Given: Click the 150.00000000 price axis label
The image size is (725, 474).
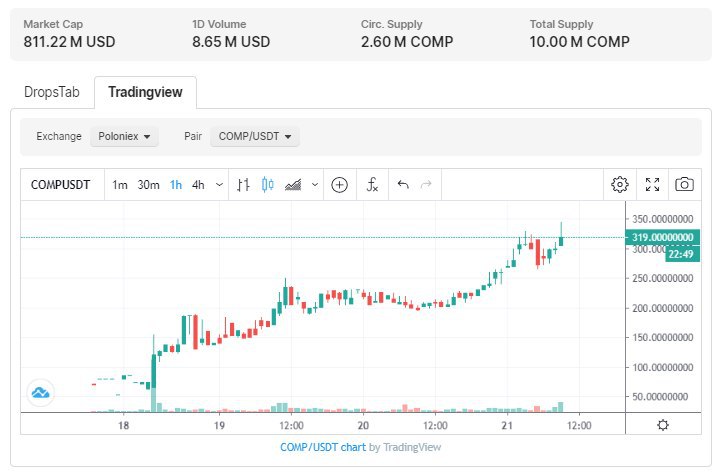Looking at the screenshot, I should [x=663, y=338].
